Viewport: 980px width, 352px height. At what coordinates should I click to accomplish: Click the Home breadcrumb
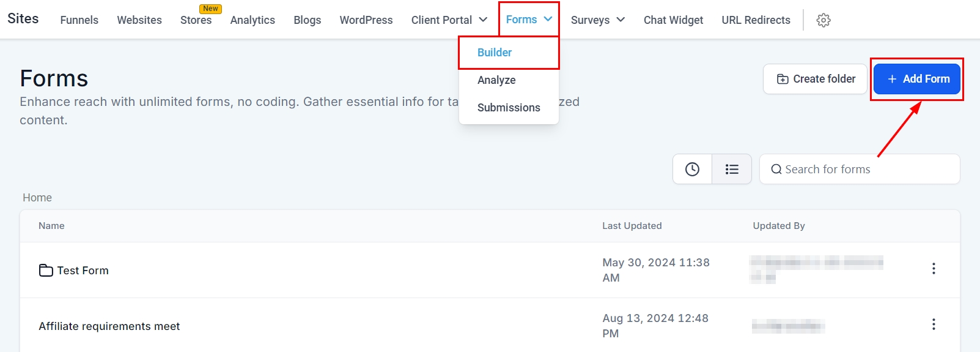coord(37,198)
